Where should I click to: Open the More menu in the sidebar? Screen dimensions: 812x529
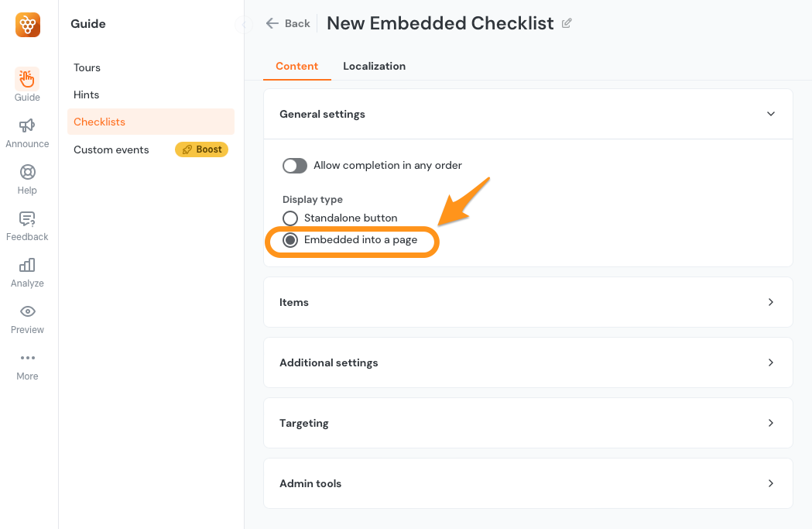[26, 364]
